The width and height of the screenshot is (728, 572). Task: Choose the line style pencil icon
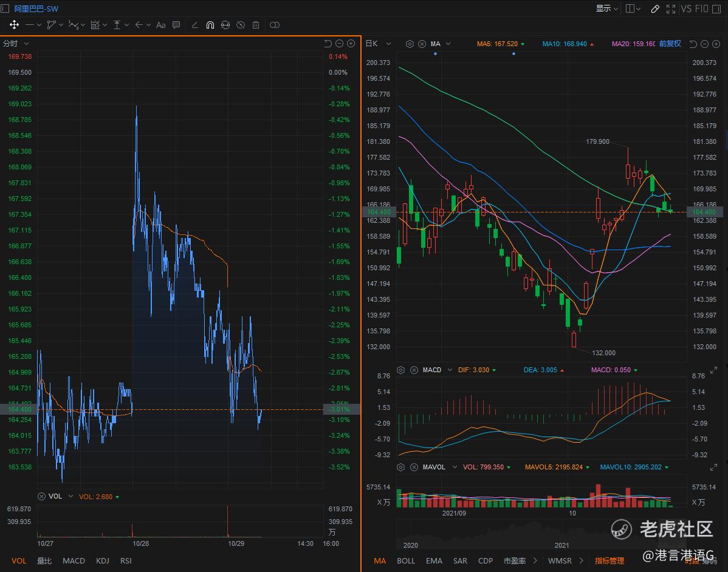coord(194,25)
